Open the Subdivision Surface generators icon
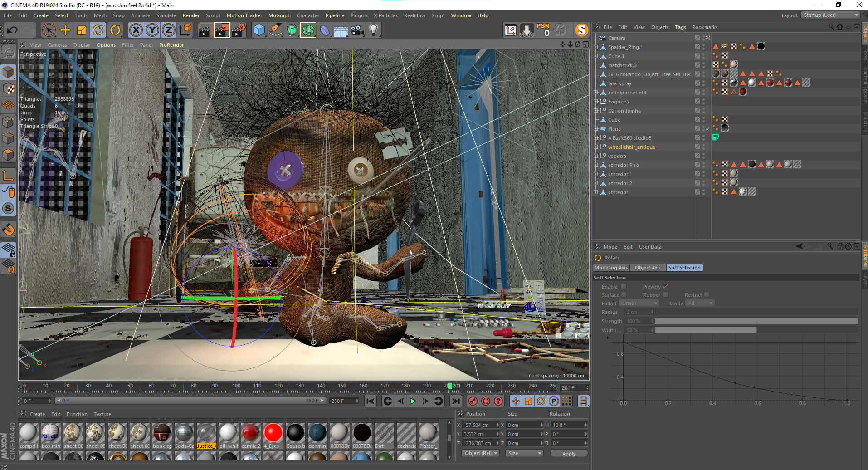 (x=292, y=30)
